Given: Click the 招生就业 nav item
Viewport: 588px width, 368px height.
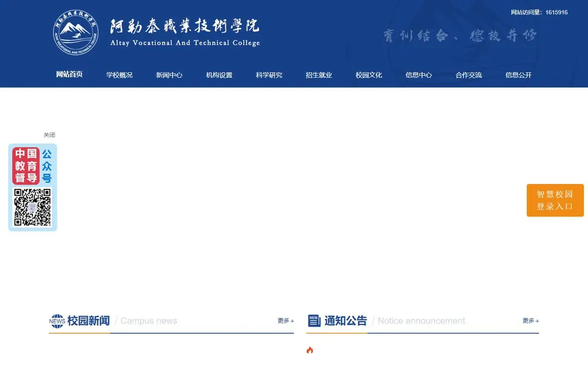Looking at the screenshot, I should [318, 75].
